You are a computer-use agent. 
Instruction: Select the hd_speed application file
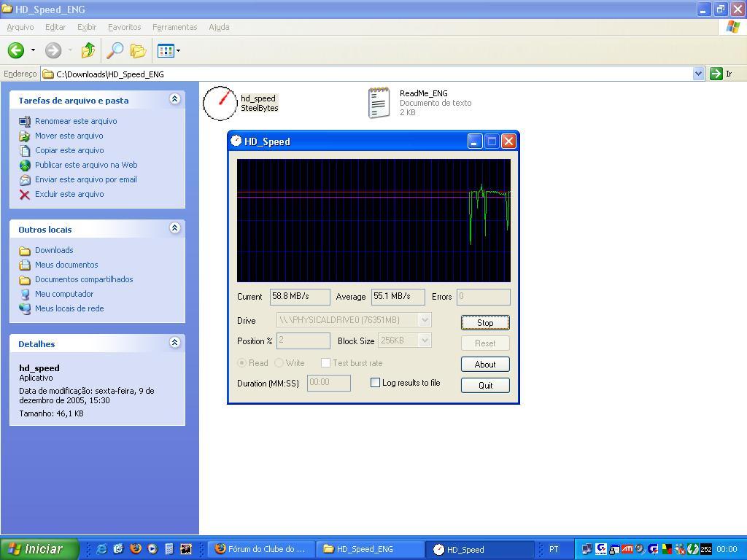click(x=241, y=103)
